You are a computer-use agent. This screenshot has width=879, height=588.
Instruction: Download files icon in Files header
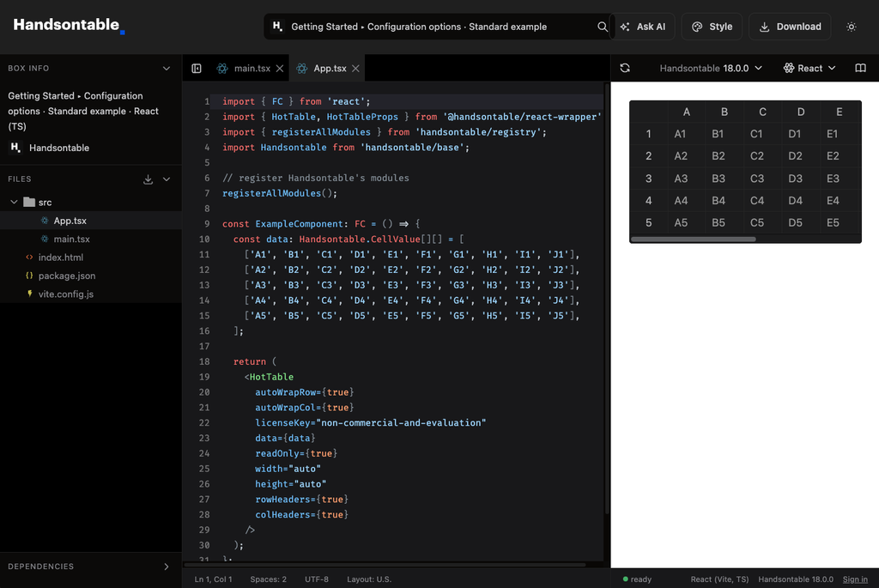(148, 179)
